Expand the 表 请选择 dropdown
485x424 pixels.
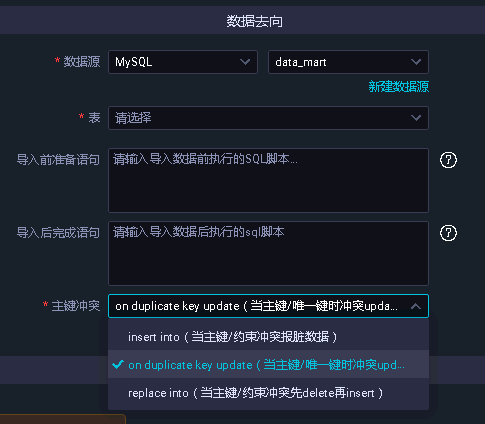tap(268, 118)
